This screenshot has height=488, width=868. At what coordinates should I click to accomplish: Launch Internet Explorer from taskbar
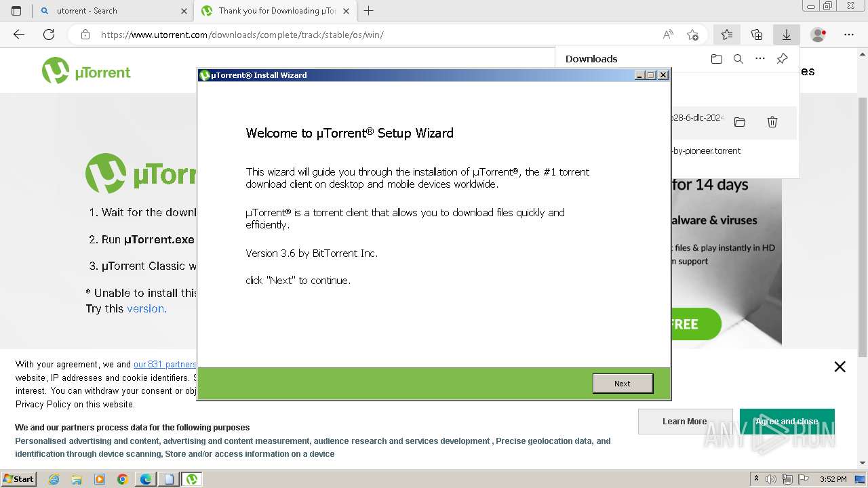click(x=54, y=479)
